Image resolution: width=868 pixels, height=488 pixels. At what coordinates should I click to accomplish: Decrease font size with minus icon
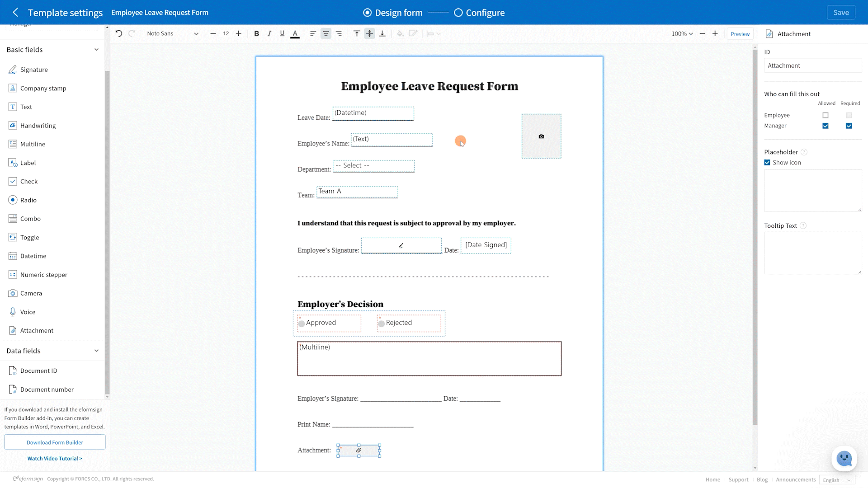pyautogui.click(x=213, y=33)
